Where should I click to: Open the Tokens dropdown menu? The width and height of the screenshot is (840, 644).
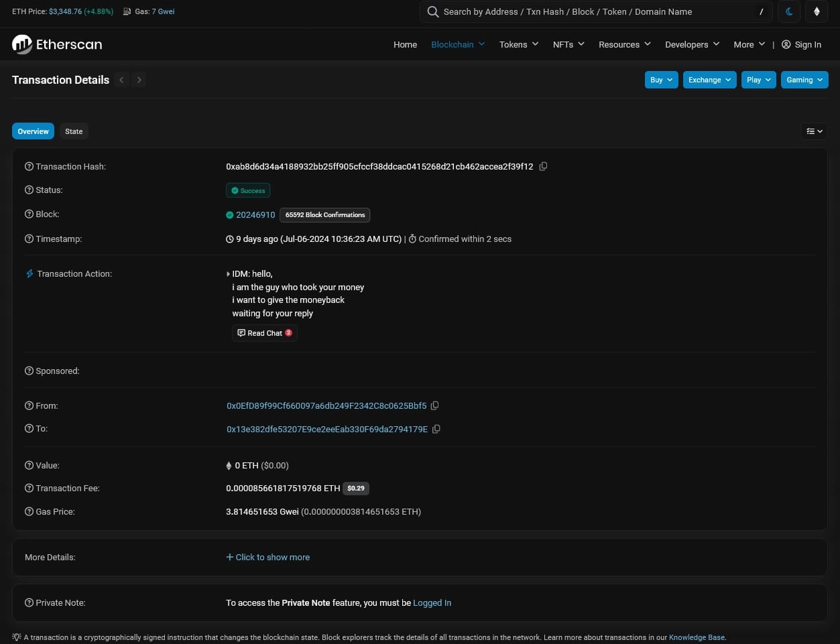click(518, 44)
